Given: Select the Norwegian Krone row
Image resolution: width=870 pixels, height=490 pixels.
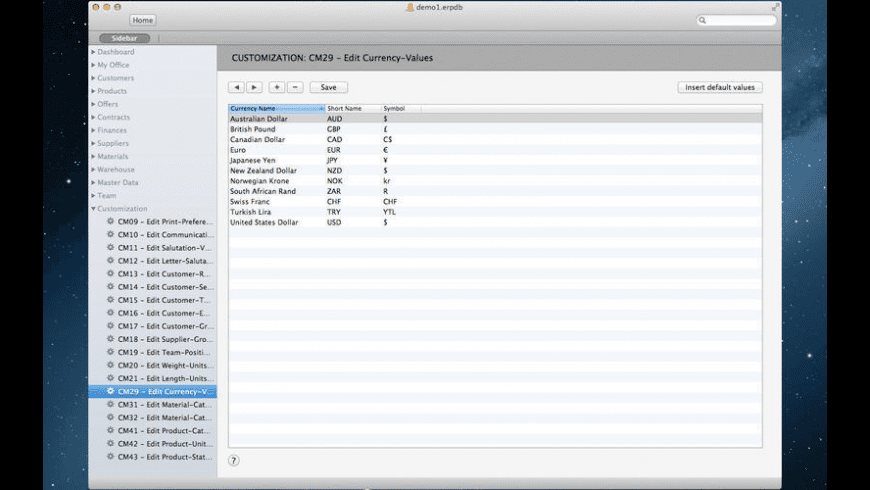Looking at the screenshot, I should pyautogui.click(x=495, y=181).
